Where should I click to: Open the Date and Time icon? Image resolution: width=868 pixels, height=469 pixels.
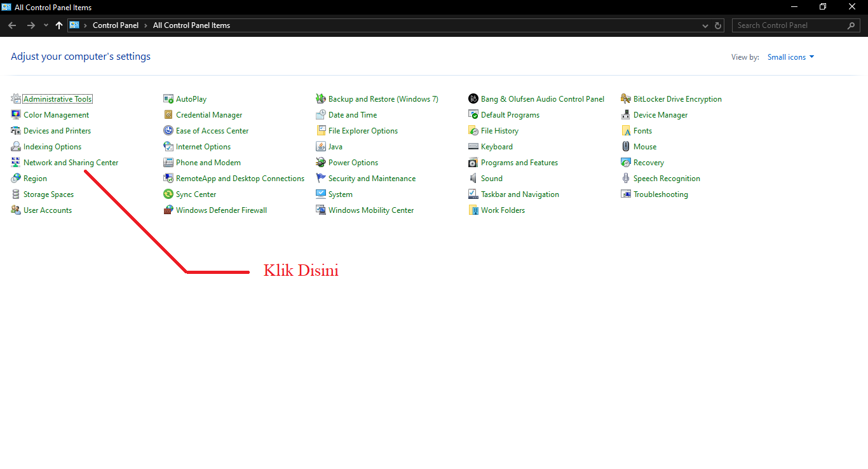pos(321,115)
